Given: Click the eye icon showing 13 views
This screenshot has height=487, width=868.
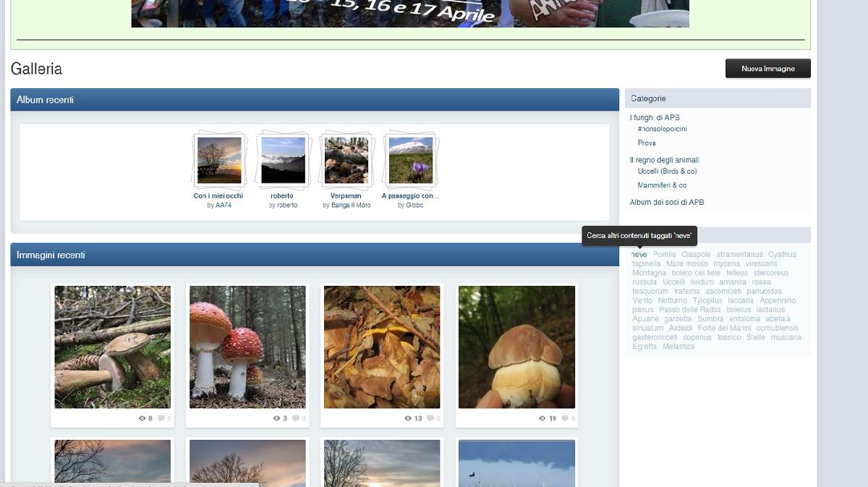Looking at the screenshot, I should coord(409,418).
